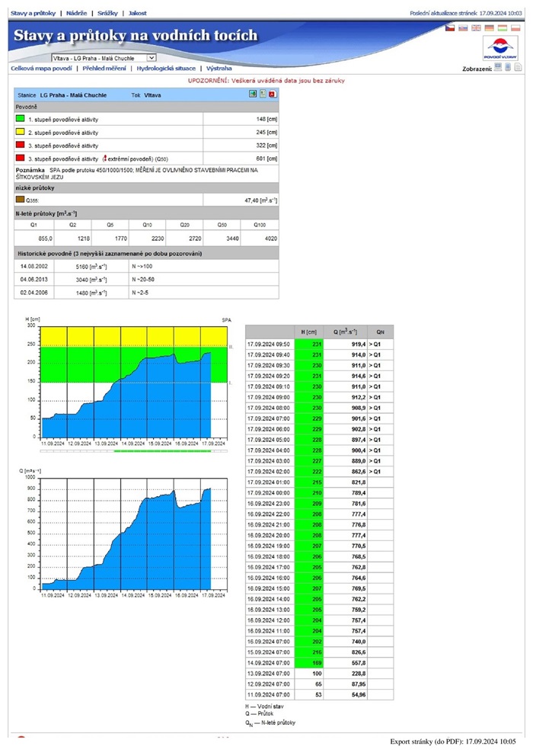Click the 322 [cm] flood level value

(266, 145)
